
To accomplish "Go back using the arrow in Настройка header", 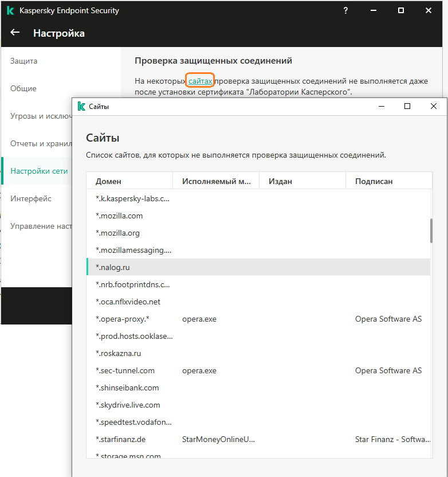I will (x=15, y=32).
